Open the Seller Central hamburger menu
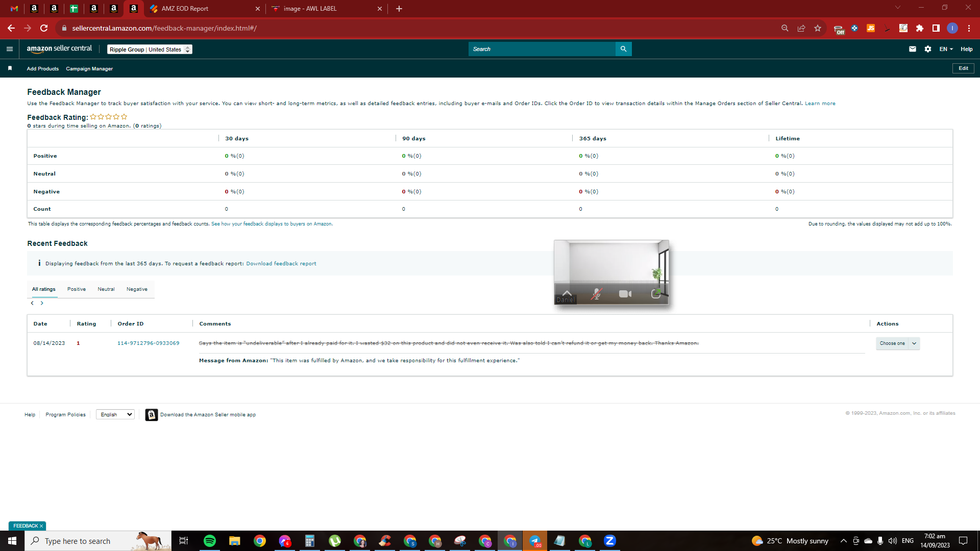 click(x=9, y=49)
